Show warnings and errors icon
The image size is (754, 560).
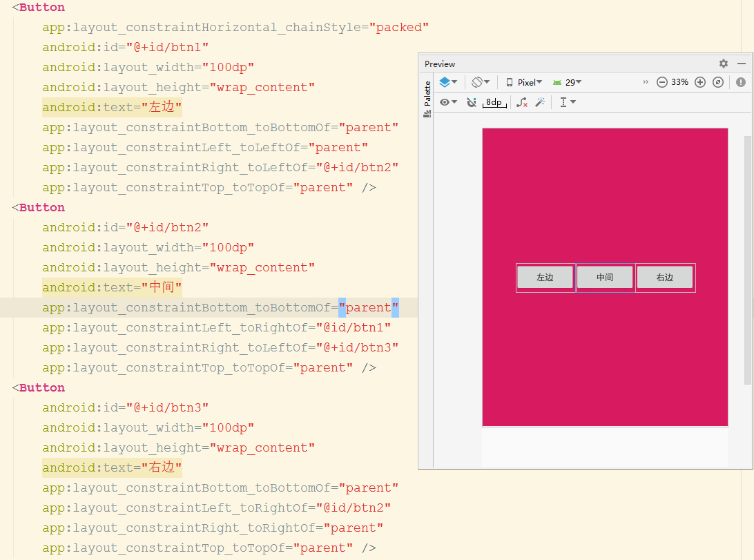tap(740, 82)
